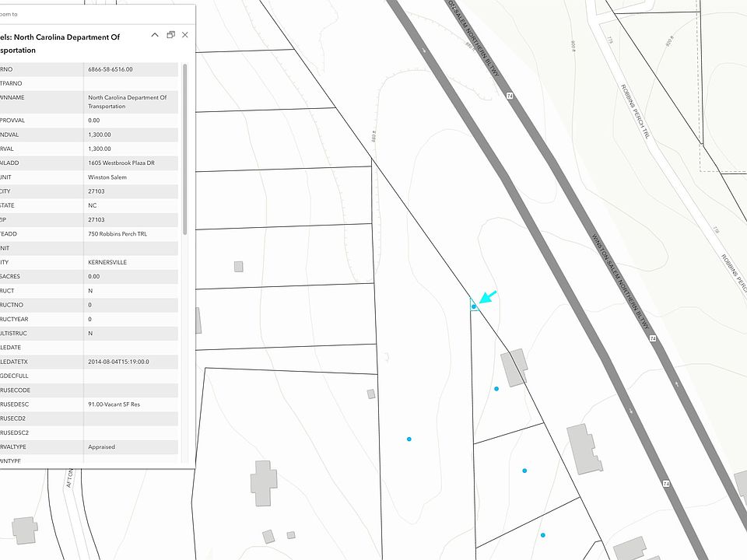Viewport: 747px width, 560px height.
Task: Select the mailing address '1605 Westbrook Plaza DR'
Action: 121,163
